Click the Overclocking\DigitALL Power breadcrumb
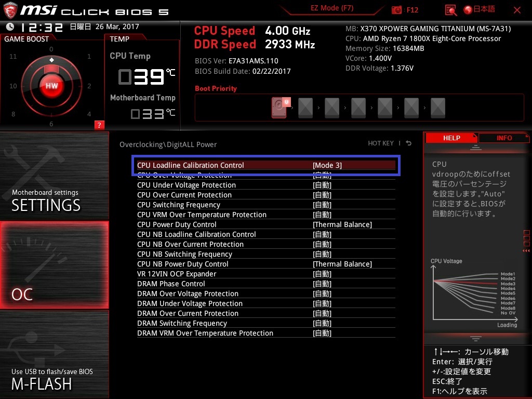 [168, 144]
